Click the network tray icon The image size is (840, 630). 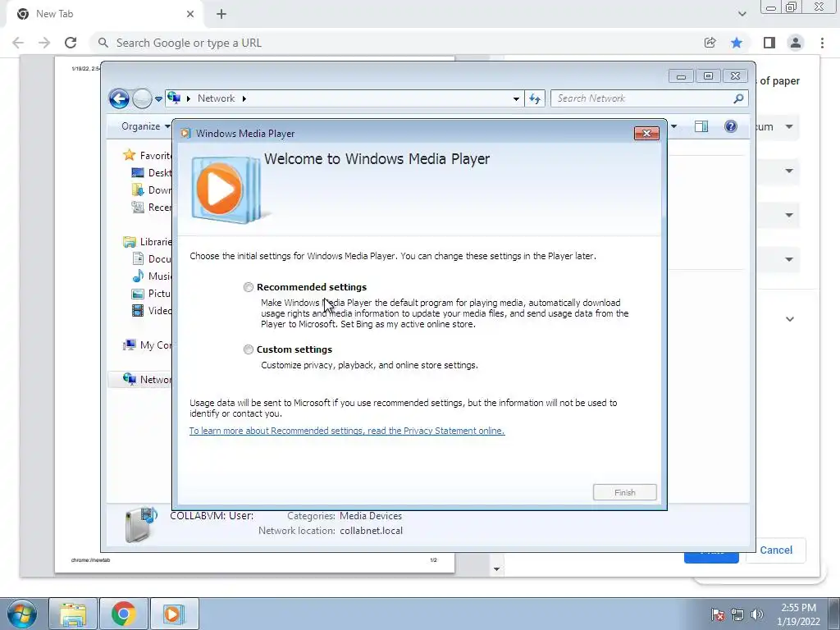point(737,614)
